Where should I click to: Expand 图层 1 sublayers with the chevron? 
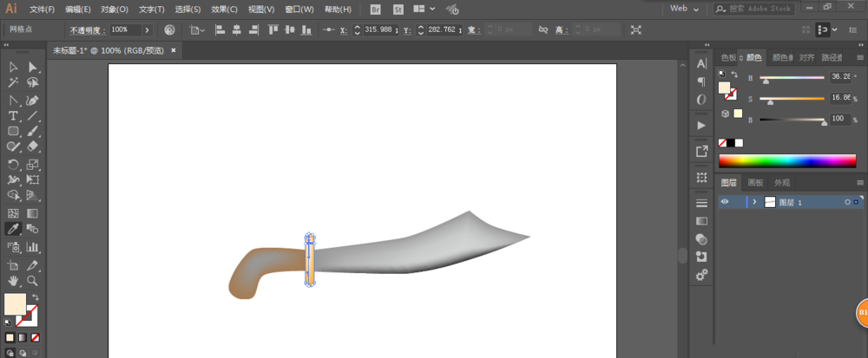[754, 202]
